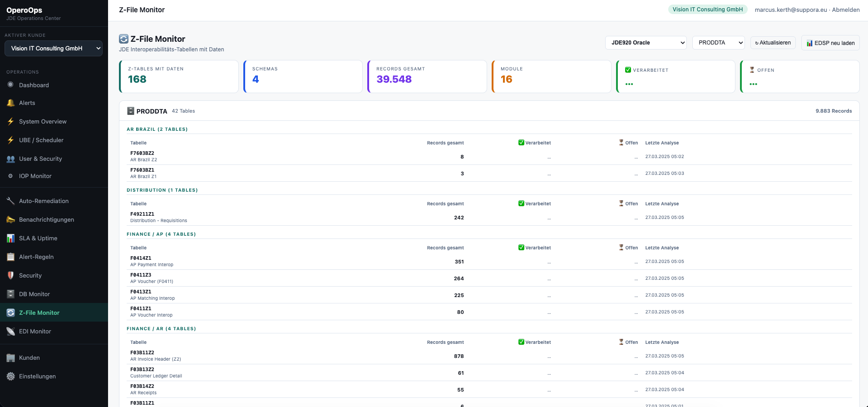Viewport: 868px width, 407px height.
Task: Click the Alert-Regeln clipboard icon
Action: tap(10, 257)
